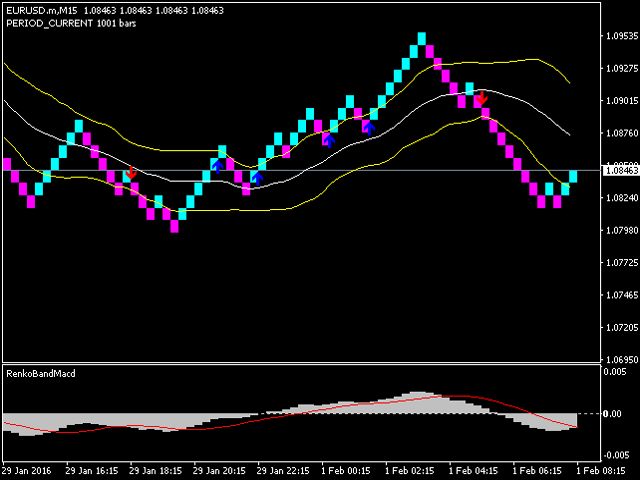The image size is (640, 480).
Task: Click the topmost cyan Renko brick at the peak
Action: click(x=422, y=38)
